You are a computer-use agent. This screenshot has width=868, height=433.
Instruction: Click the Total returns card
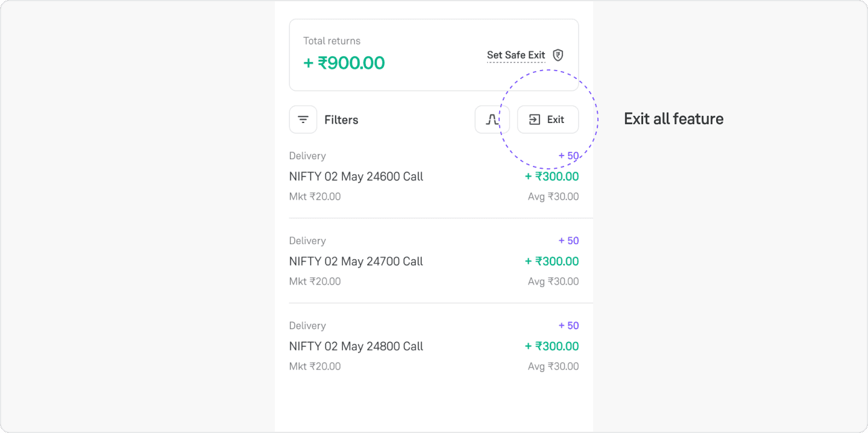pyautogui.click(x=434, y=55)
